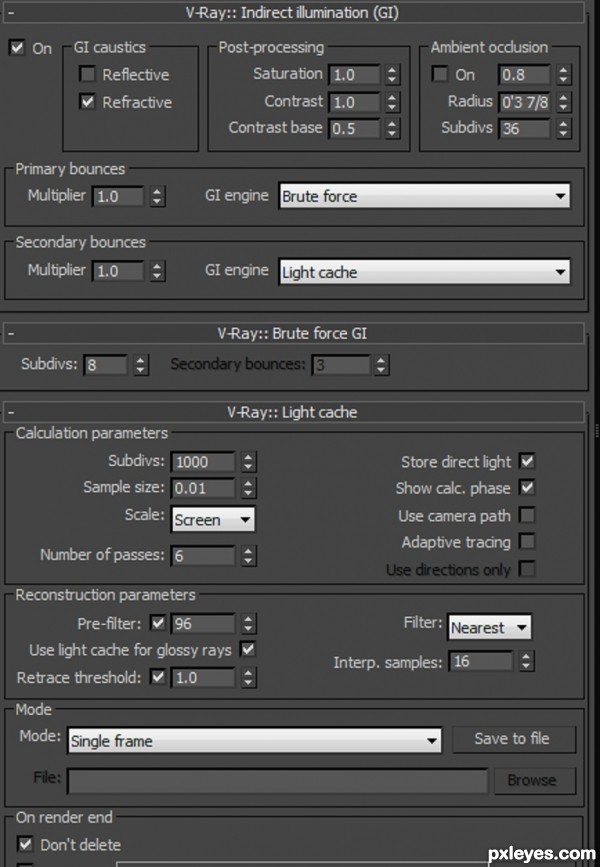Click the Contrast spinner arrows

[x=392, y=102]
